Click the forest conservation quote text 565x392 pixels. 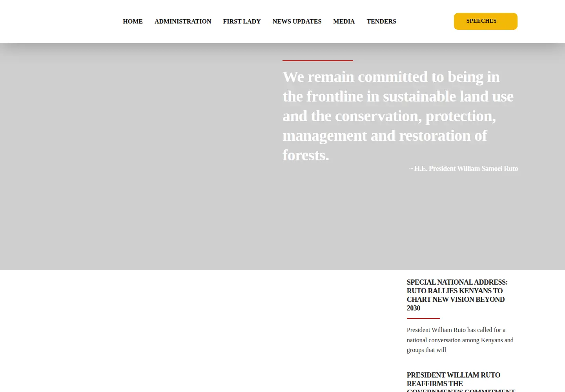[398, 116]
